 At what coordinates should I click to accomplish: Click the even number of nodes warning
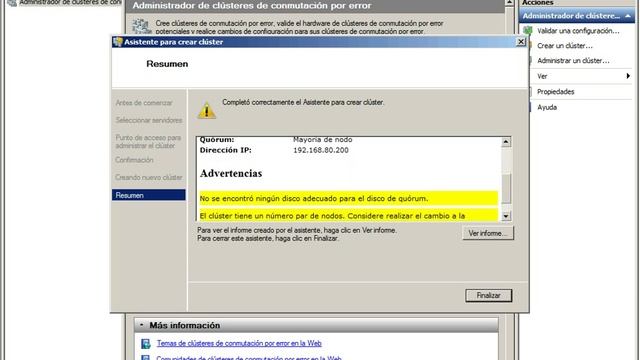[x=349, y=215]
